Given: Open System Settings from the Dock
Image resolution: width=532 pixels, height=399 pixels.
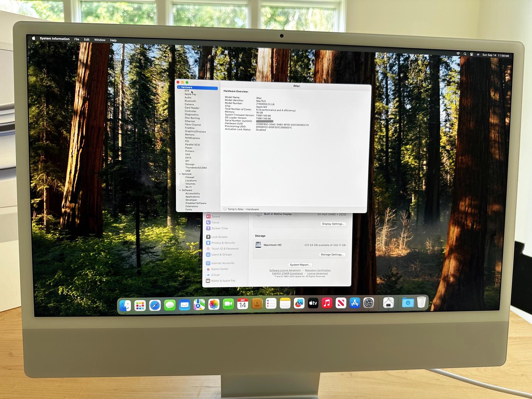Looking at the screenshot, I should (368, 303).
